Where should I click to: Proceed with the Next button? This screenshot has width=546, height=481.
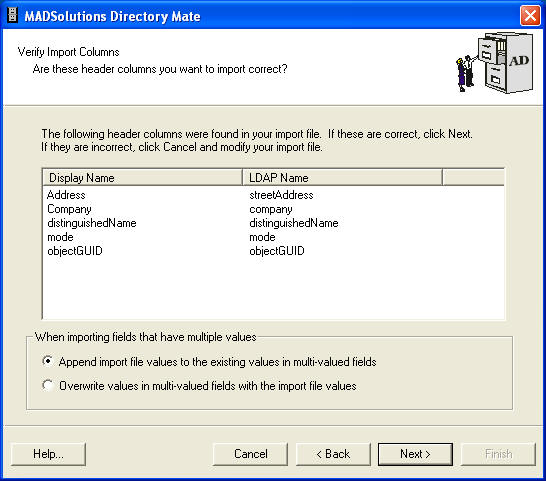pos(415,454)
